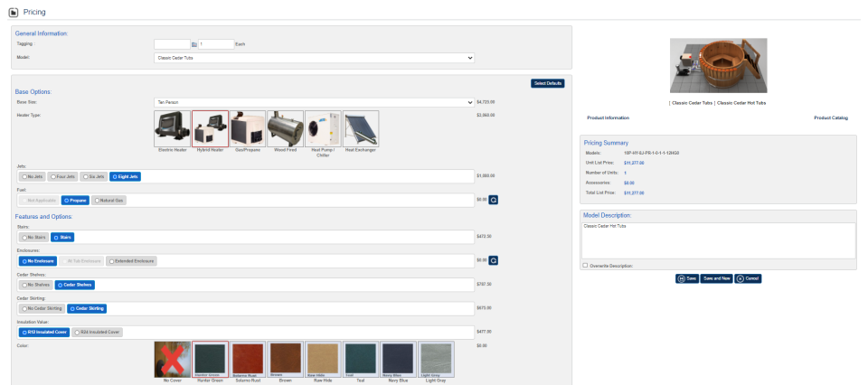Select the No Enclosure option
This screenshot has width=868, height=385.
pyautogui.click(x=38, y=260)
